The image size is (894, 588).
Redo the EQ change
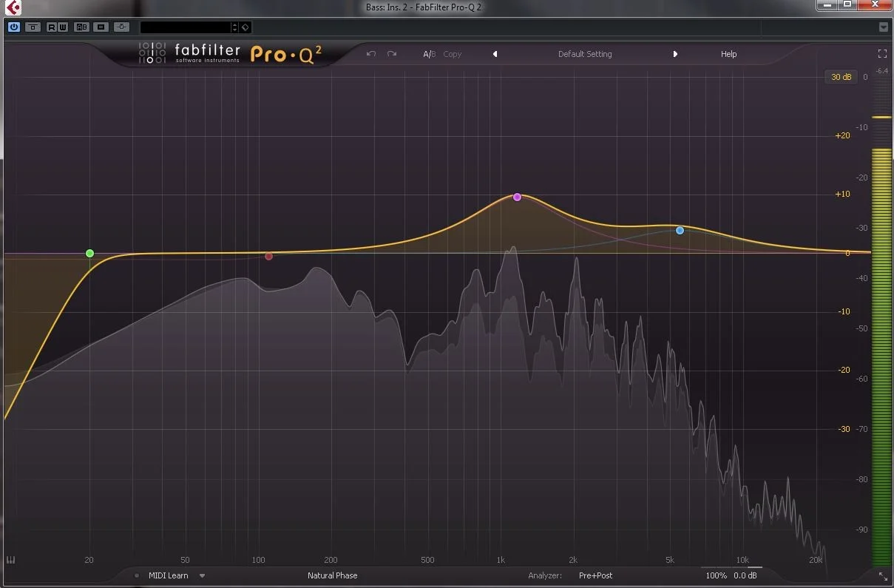[x=392, y=54]
